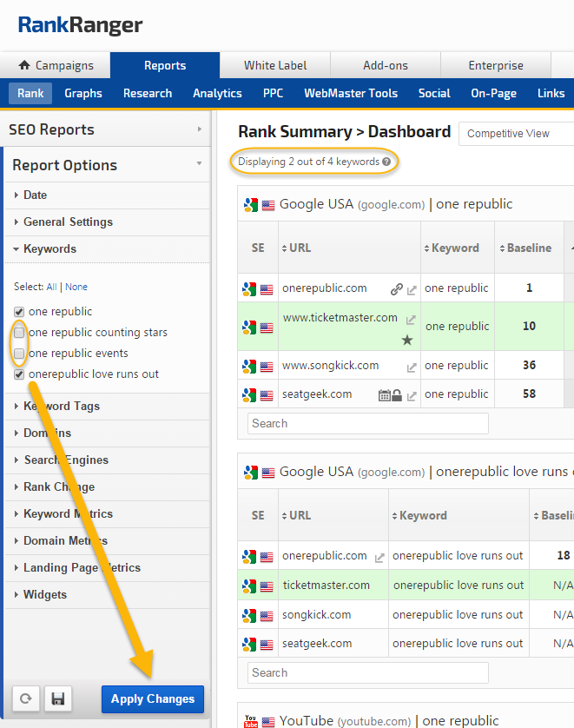Click the star icon in ticketmaster.com row
Screen dimensions: 574x728
tap(407, 340)
